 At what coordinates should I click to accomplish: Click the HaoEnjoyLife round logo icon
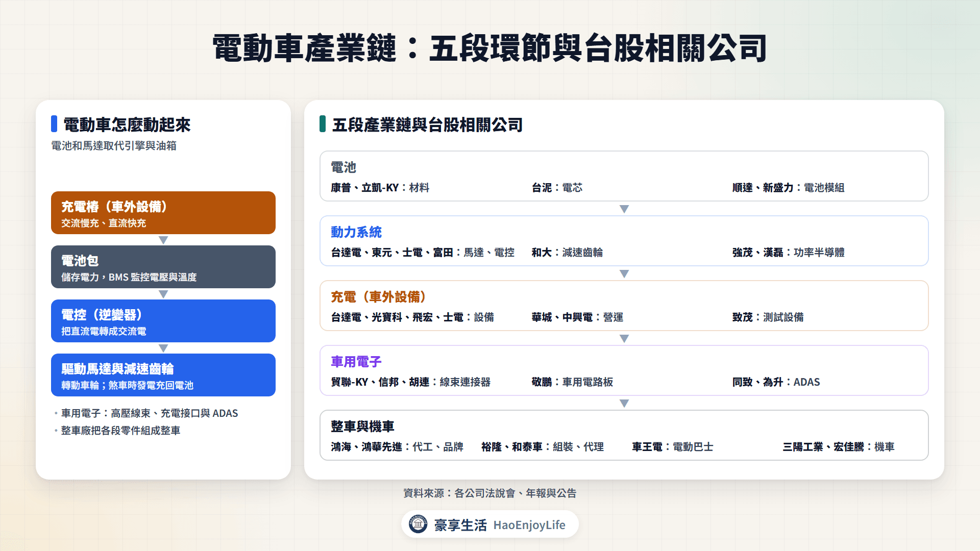[x=418, y=524]
